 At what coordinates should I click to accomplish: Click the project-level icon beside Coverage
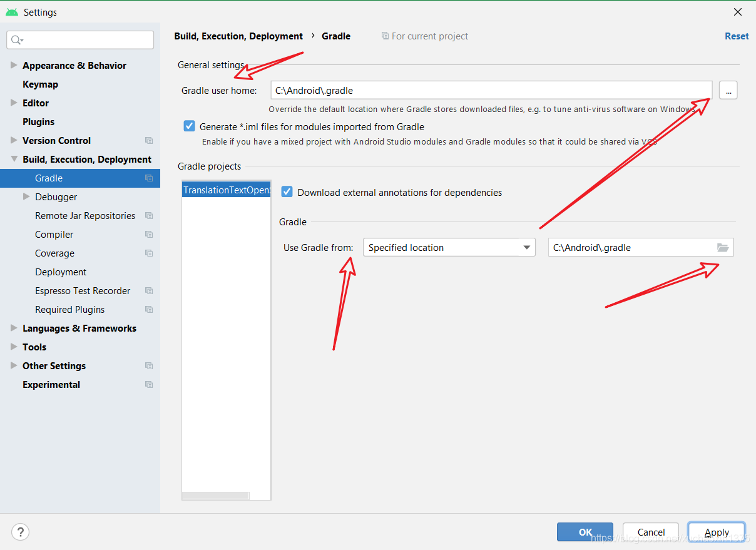click(149, 253)
